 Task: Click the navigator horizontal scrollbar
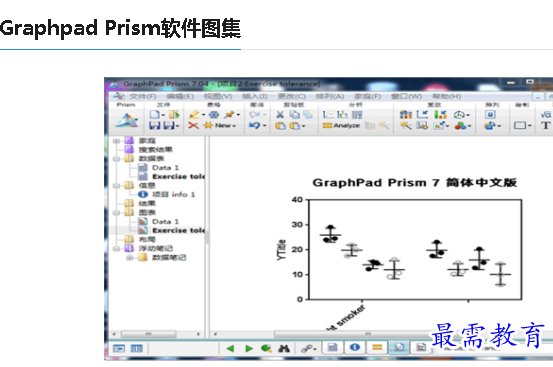[x=148, y=334]
